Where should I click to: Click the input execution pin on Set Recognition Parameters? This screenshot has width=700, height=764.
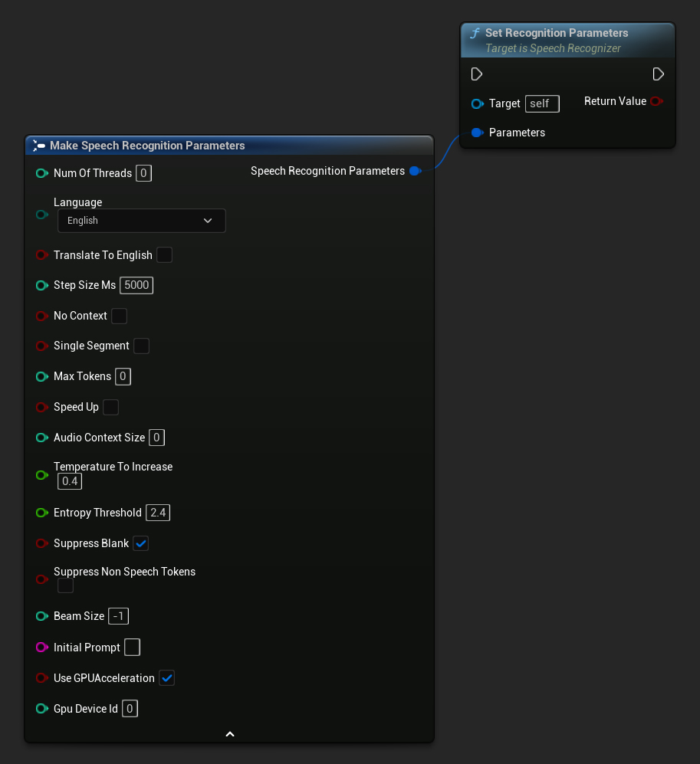click(x=477, y=74)
